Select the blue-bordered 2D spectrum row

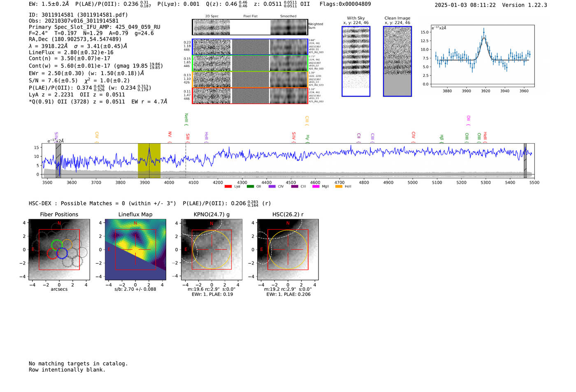(x=250, y=47)
